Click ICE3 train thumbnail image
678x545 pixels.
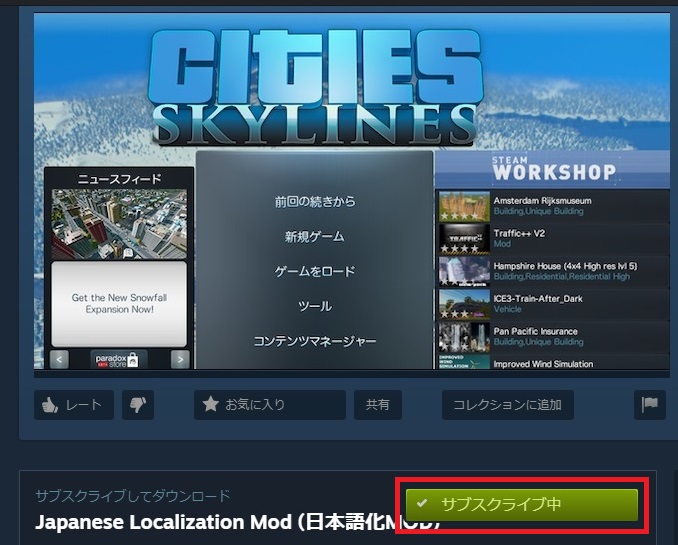pos(464,304)
